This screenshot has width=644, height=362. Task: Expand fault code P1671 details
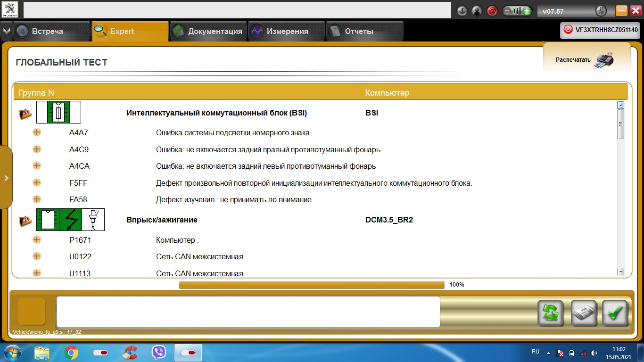37,239
